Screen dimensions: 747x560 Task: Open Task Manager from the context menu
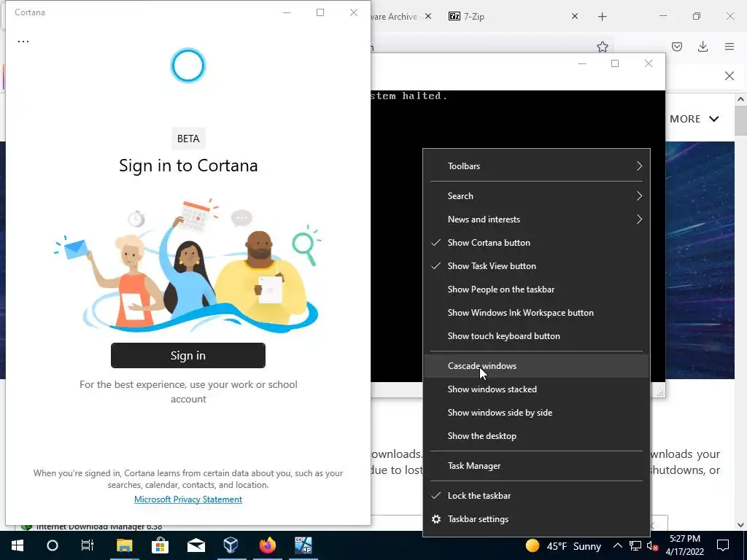pos(536,466)
